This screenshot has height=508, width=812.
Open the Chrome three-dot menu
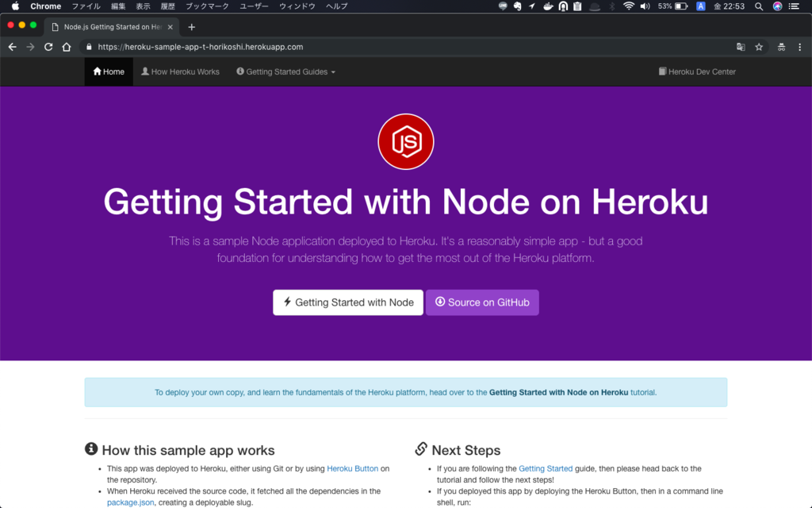(x=799, y=47)
